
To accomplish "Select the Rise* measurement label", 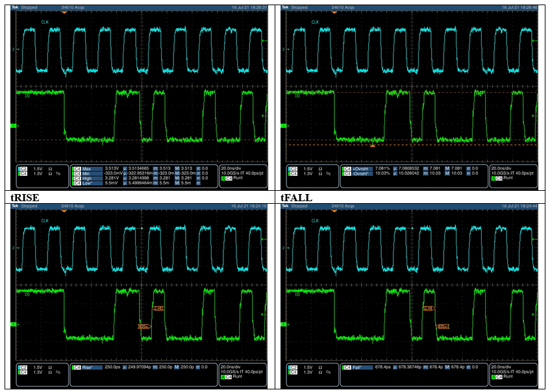I will pos(92,367).
